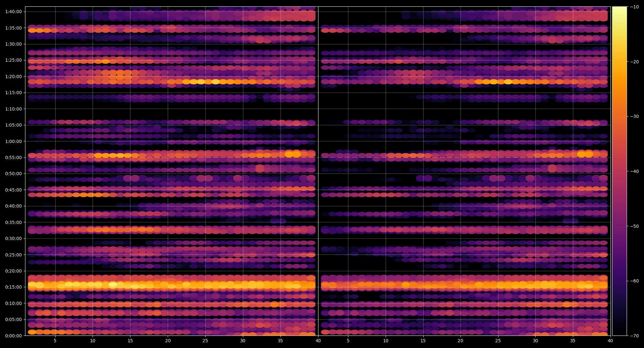The image size is (644, 348).
Task: Select the −70 colorbar tick label
Action: click(634, 336)
